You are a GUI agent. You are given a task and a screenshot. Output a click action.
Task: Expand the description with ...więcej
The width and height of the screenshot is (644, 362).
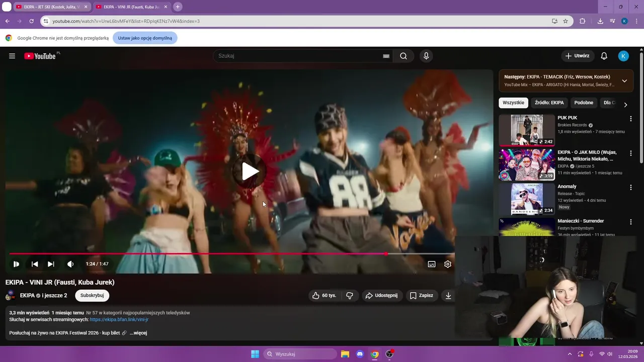click(x=138, y=333)
